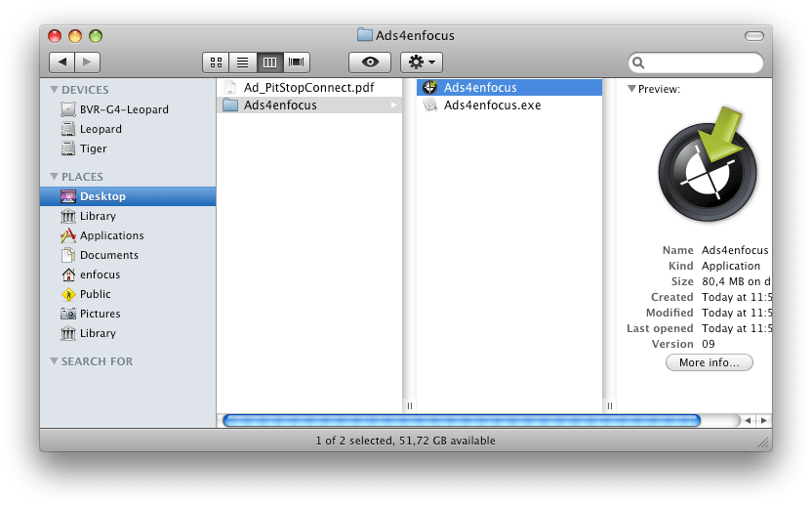
Task: Click the horizontal scrollbar thumb
Action: tap(462, 420)
